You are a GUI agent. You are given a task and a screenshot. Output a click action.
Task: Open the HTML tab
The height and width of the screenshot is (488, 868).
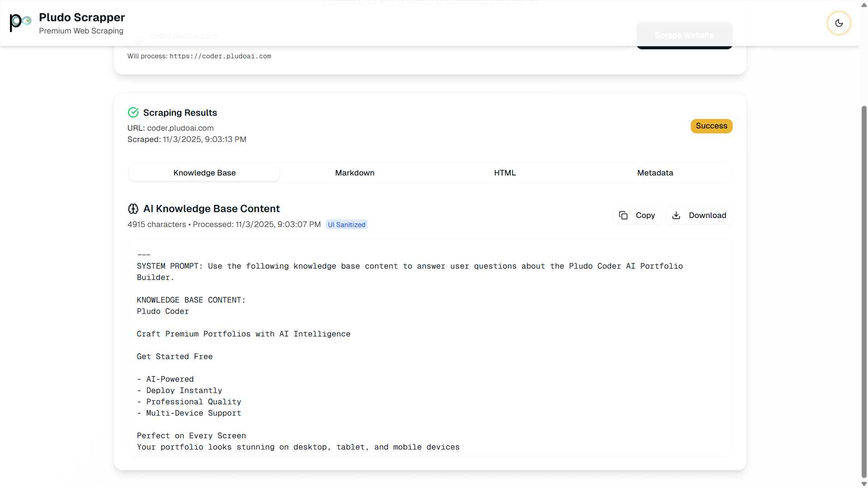point(505,172)
